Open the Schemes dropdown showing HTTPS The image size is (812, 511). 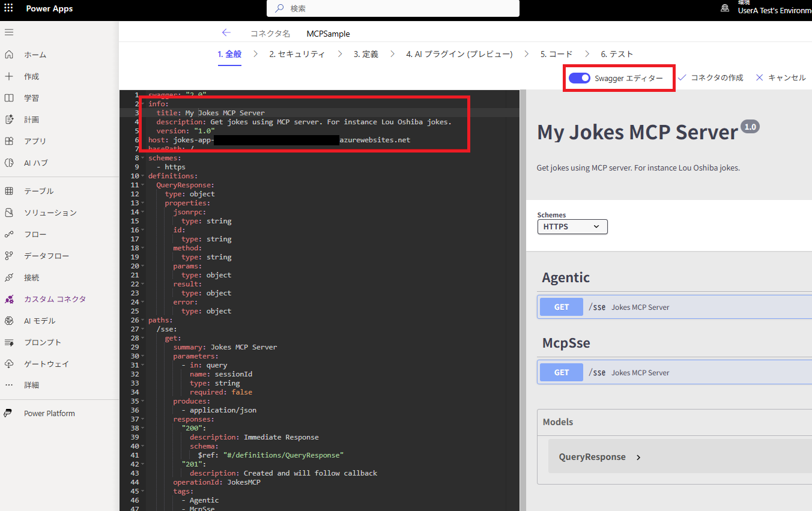pos(572,226)
